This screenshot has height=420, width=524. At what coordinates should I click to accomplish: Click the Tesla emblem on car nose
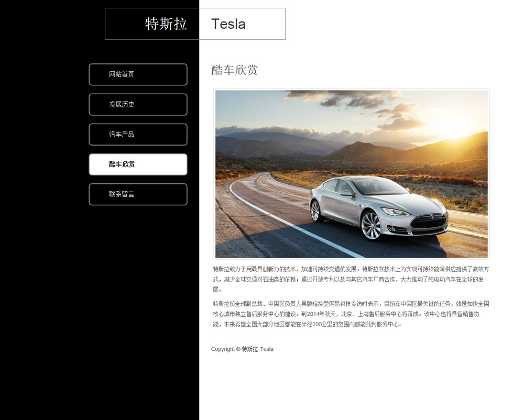[431, 217]
